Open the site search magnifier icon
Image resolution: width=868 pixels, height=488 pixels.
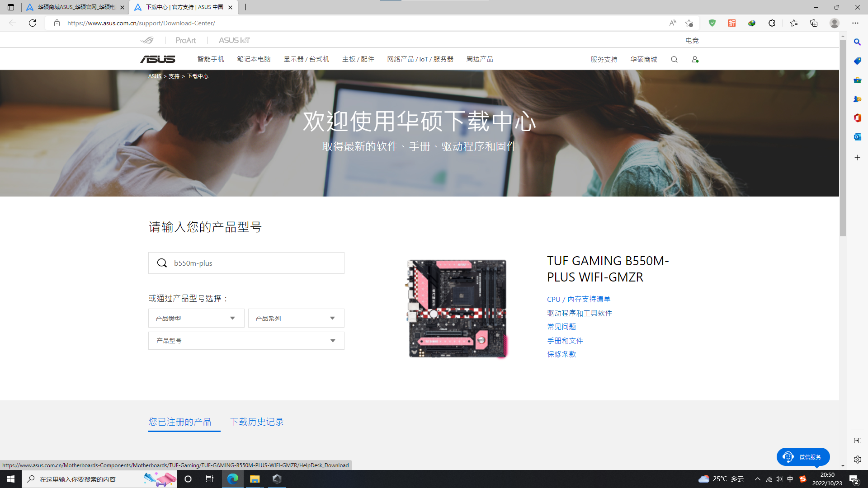click(674, 60)
